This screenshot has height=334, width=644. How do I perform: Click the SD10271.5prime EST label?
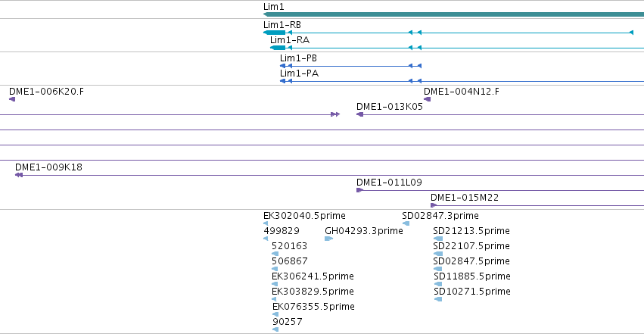click(x=472, y=292)
